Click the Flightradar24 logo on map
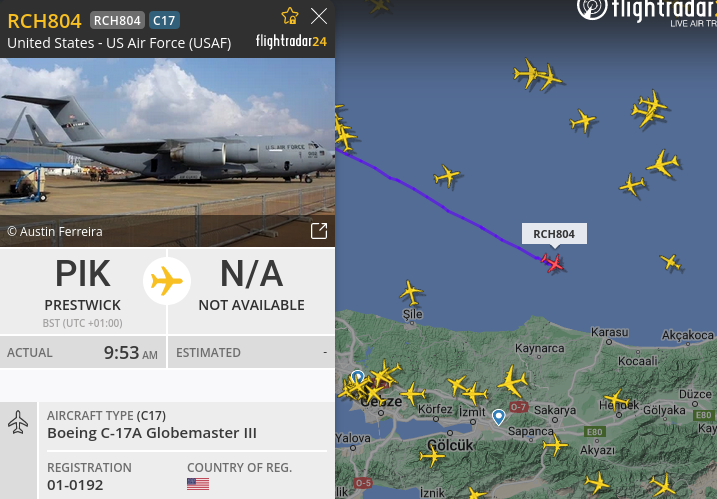 (x=647, y=11)
